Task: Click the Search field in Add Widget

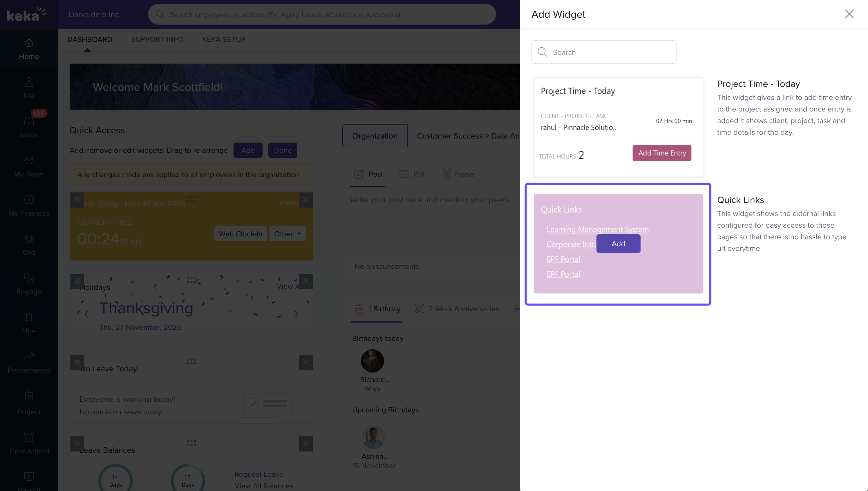Action: point(604,52)
